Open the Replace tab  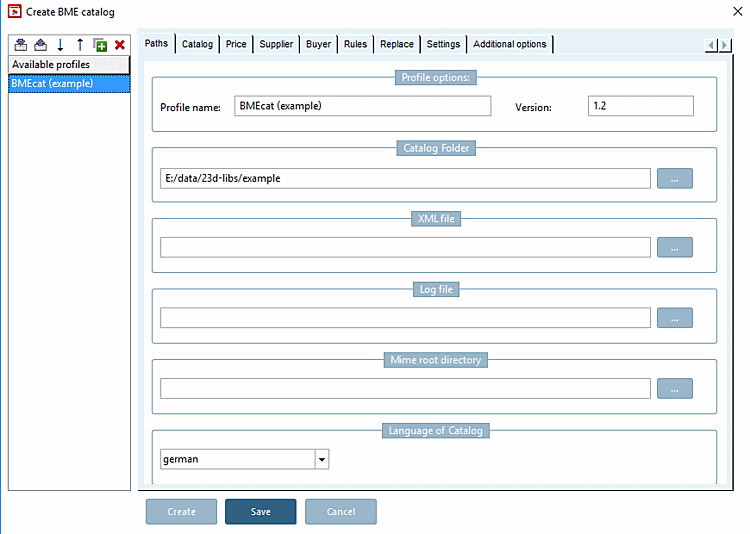(397, 44)
